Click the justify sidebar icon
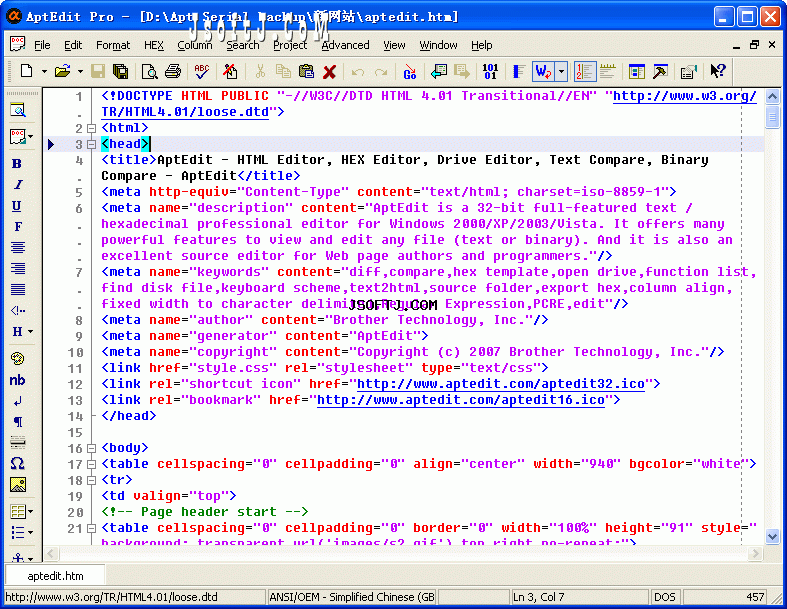 18,290
